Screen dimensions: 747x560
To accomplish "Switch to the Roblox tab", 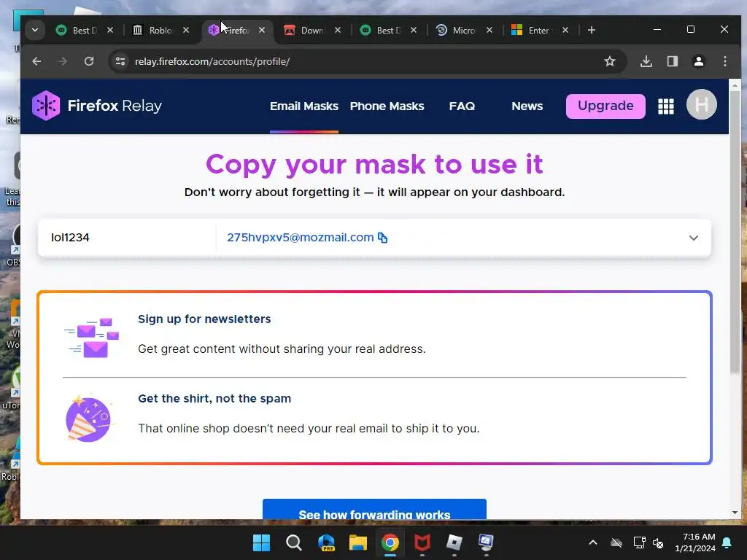I will point(153,30).
